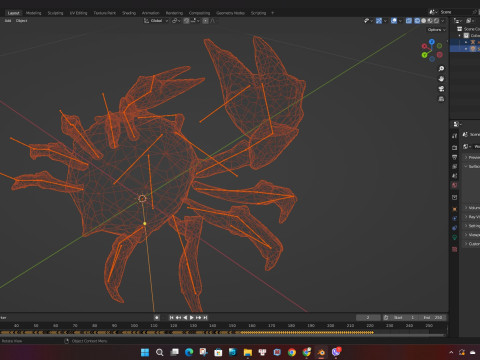Switch to solid viewport shading
The width and height of the screenshot is (480, 360).
pyautogui.click(x=424, y=21)
